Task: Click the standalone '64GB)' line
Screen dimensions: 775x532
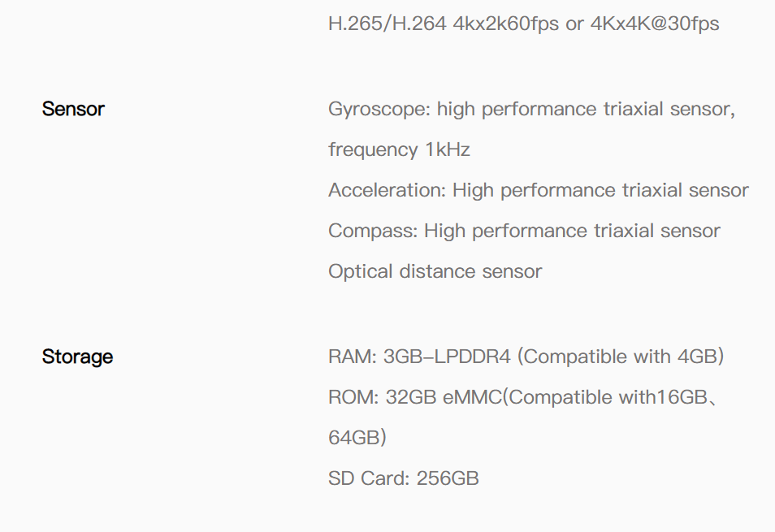Action: click(357, 438)
